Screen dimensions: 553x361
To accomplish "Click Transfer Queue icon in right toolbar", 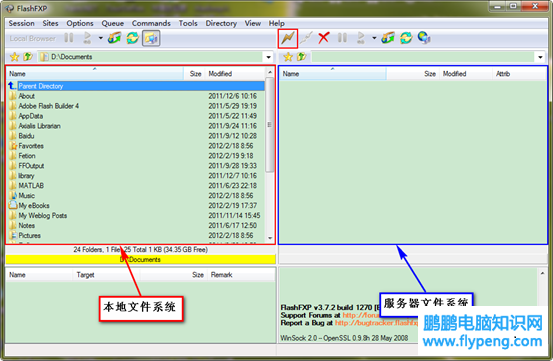I will [388, 38].
